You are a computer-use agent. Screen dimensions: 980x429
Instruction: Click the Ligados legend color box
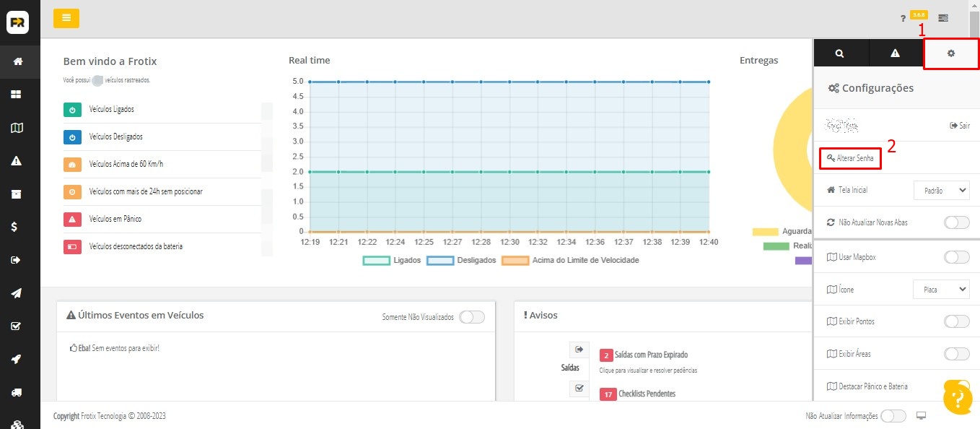376,260
